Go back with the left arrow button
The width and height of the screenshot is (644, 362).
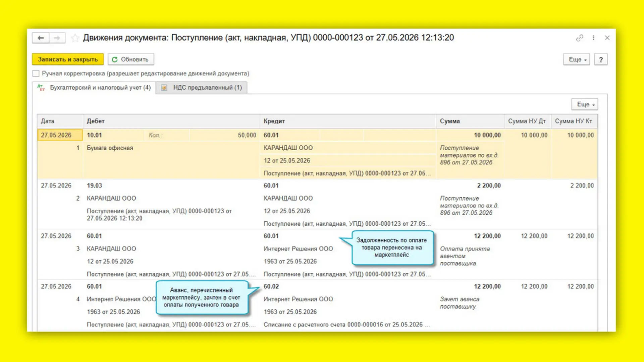click(x=41, y=38)
